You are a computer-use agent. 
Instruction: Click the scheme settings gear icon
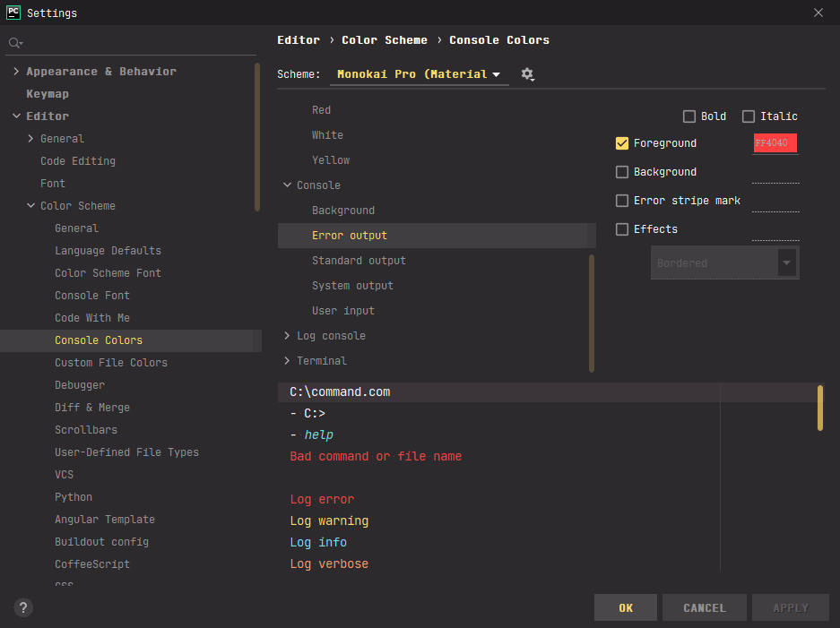[527, 74]
